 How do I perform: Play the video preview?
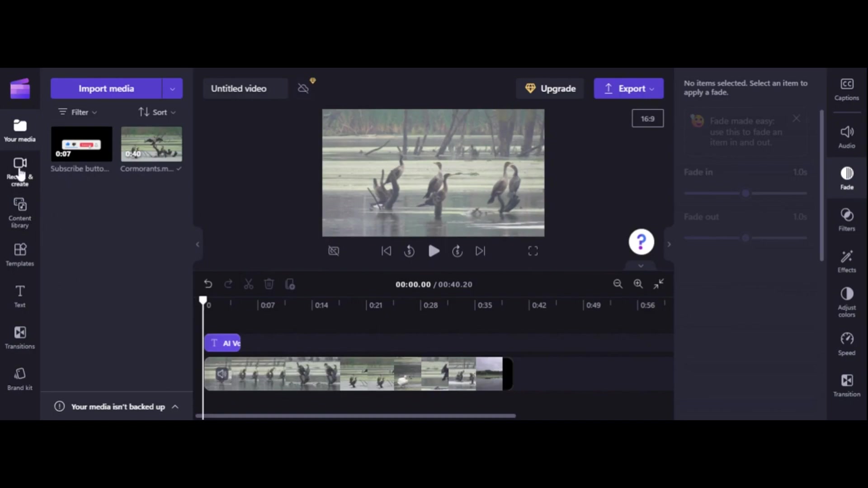tap(434, 251)
